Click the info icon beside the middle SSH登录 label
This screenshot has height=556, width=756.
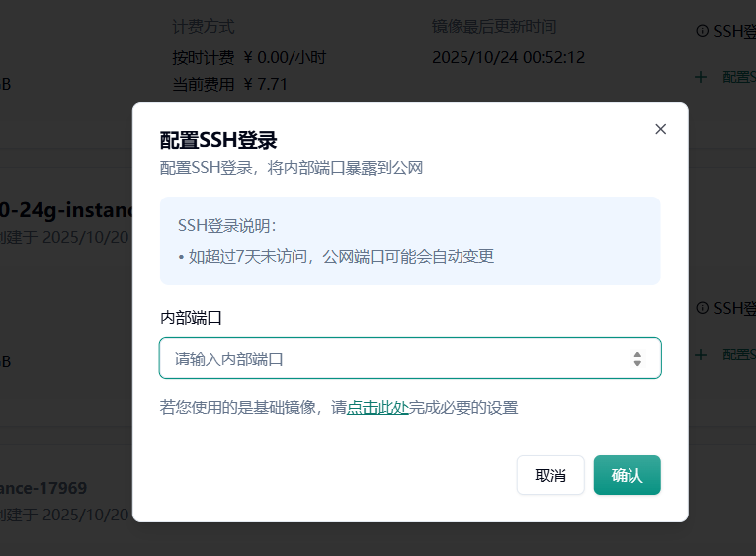pos(703,308)
